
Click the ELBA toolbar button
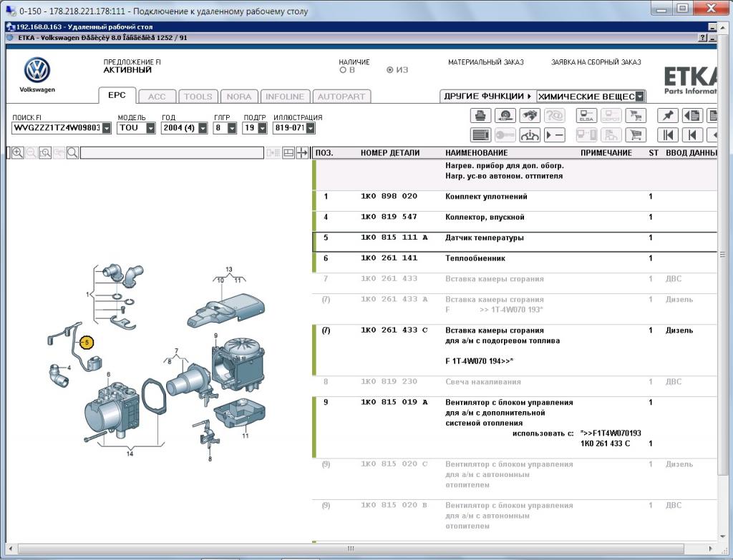586,115
